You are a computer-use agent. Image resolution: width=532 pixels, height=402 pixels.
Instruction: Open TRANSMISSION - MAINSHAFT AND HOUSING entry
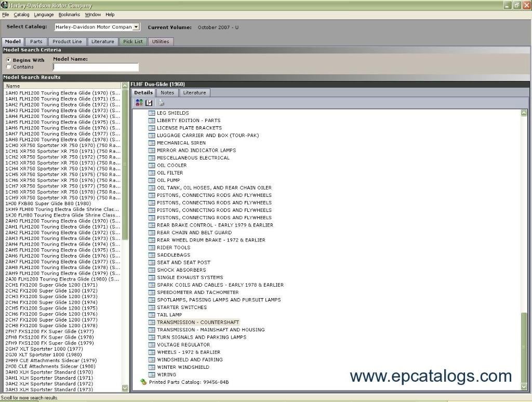[211, 330]
